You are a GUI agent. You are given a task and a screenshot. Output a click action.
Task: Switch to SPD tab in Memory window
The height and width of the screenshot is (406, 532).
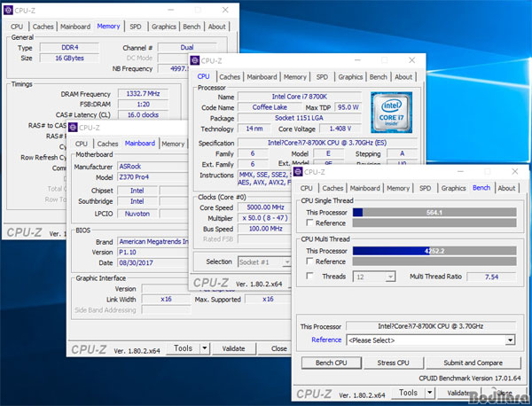[135, 27]
